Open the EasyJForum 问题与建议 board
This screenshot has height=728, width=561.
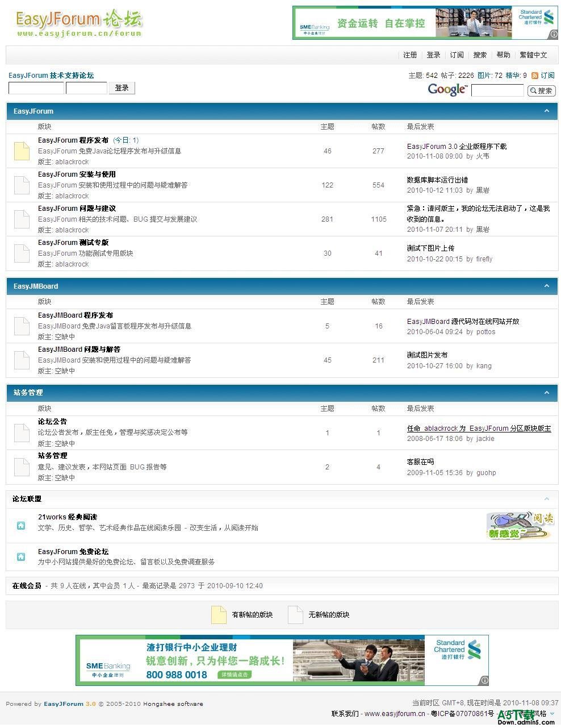pos(77,209)
